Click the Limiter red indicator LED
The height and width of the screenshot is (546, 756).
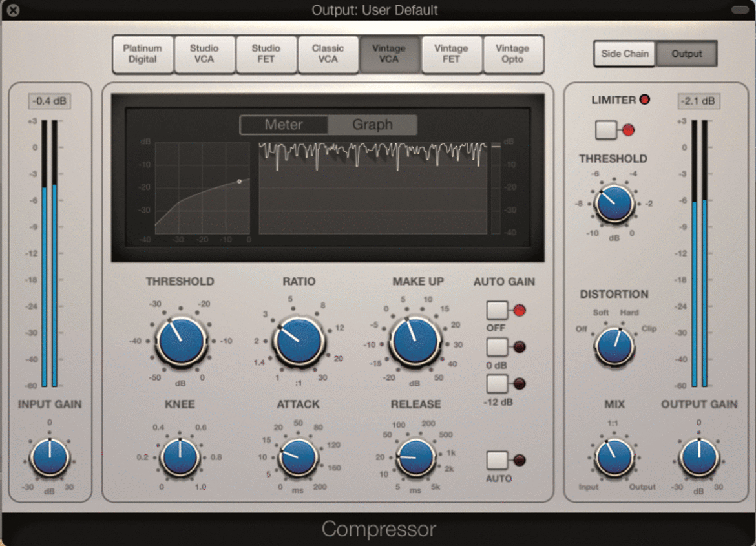tap(645, 100)
